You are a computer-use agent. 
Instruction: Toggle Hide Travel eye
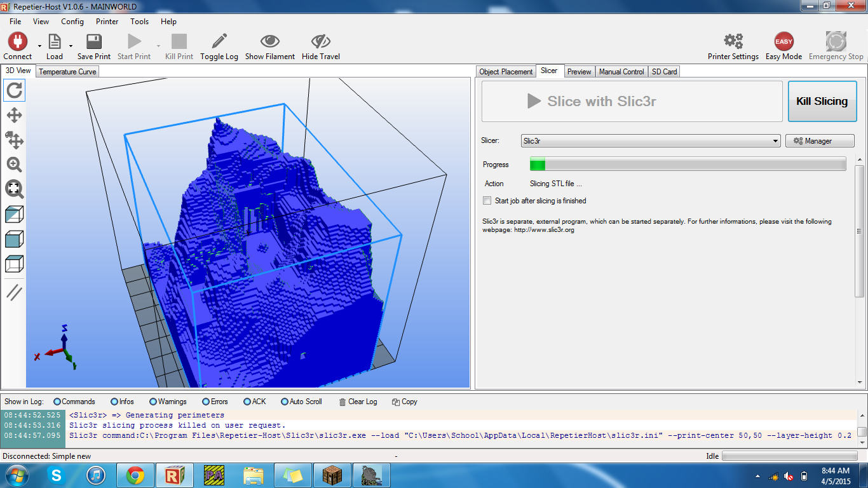[321, 41]
